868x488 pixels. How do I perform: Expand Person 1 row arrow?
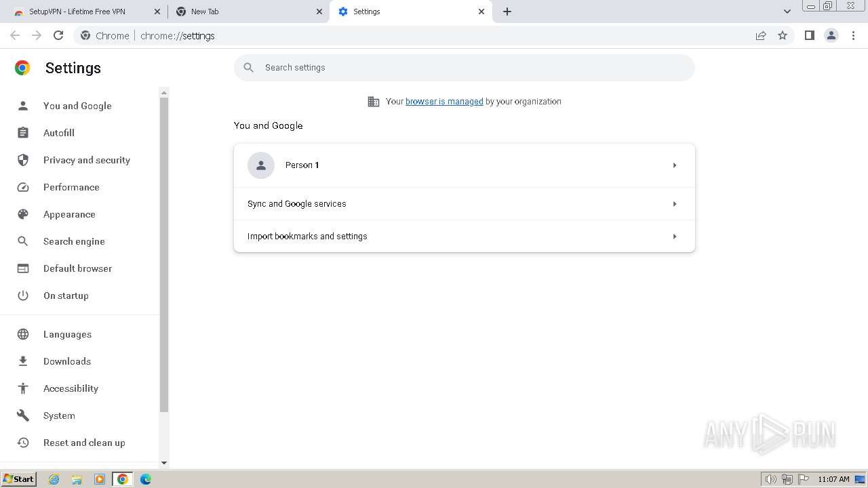click(675, 165)
